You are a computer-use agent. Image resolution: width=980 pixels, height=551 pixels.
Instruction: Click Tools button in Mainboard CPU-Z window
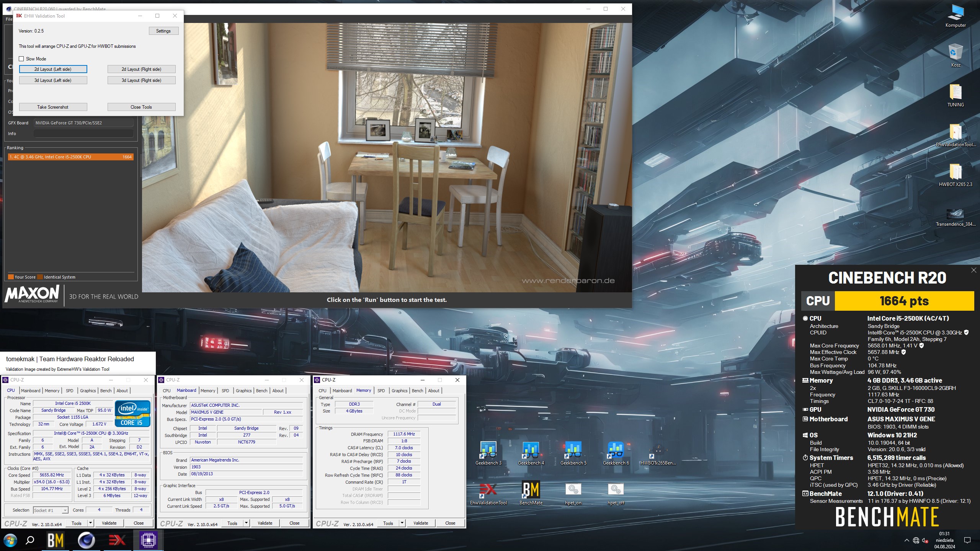pyautogui.click(x=232, y=523)
